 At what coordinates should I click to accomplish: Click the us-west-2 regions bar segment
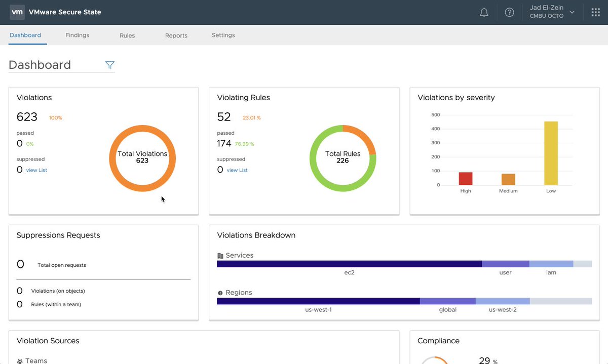tap(503, 301)
